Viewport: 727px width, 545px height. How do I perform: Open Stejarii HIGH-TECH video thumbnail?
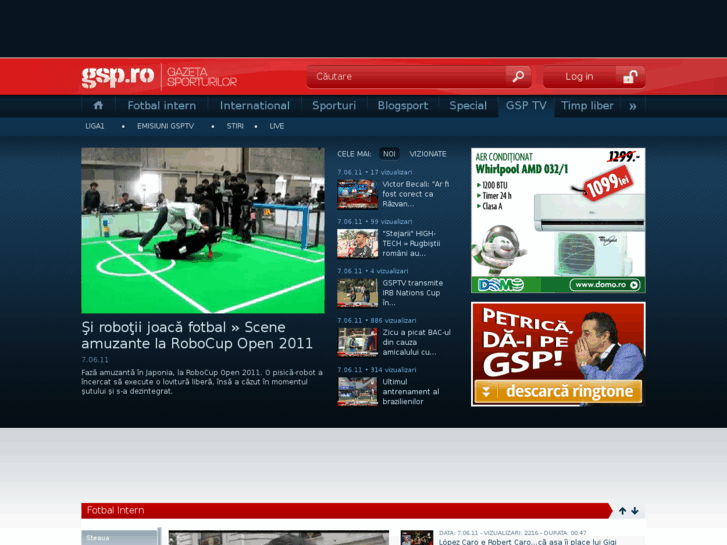pyautogui.click(x=357, y=244)
